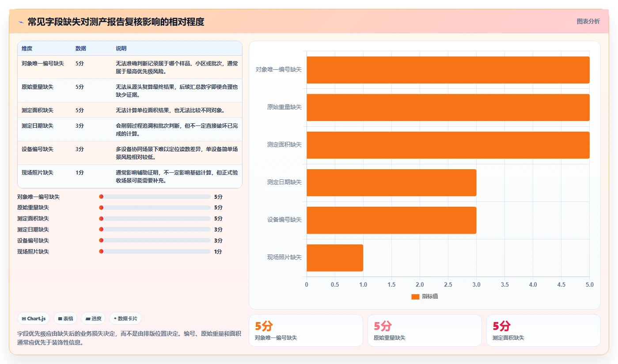618x364 pixels.
Task: Select the 进度 tag chip
Action: coord(93,318)
